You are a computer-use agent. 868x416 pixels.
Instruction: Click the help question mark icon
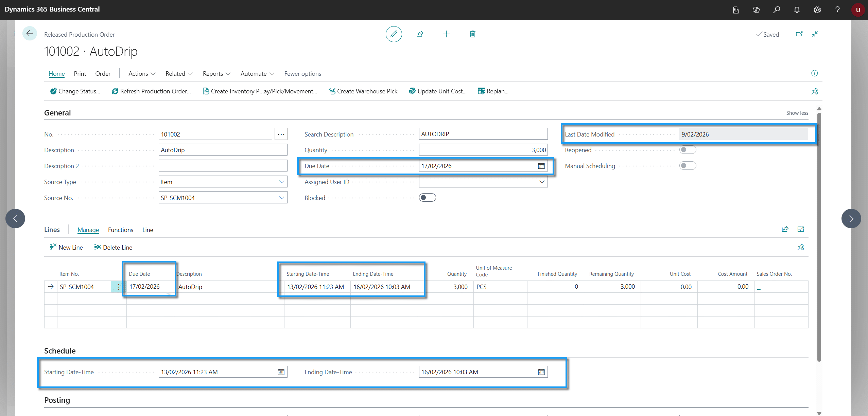pos(837,10)
